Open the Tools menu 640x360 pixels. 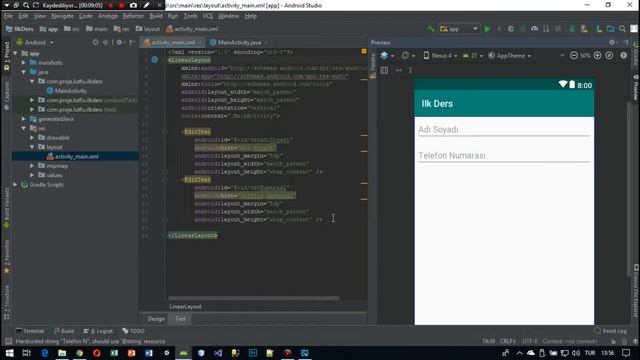click(190, 16)
